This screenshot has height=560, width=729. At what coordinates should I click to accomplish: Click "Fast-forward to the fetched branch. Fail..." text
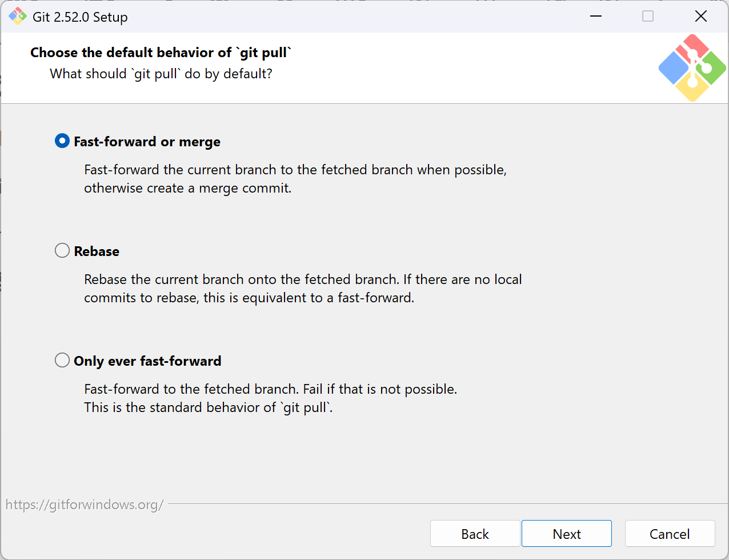click(x=271, y=389)
